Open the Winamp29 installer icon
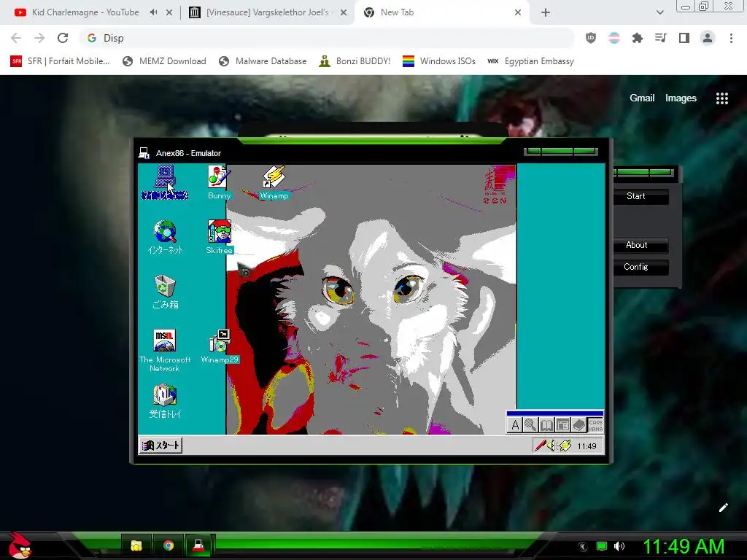The width and height of the screenshot is (747, 560). coord(219,346)
